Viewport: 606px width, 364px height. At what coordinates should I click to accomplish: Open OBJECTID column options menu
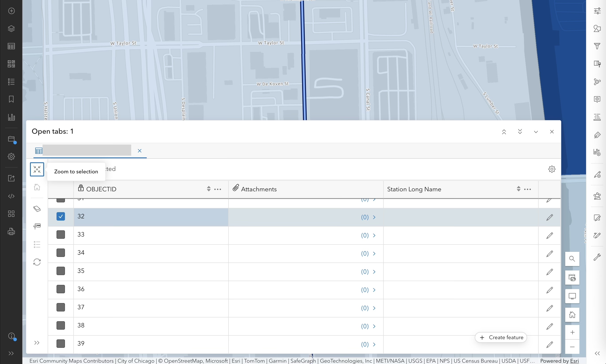pyautogui.click(x=218, y=189)
